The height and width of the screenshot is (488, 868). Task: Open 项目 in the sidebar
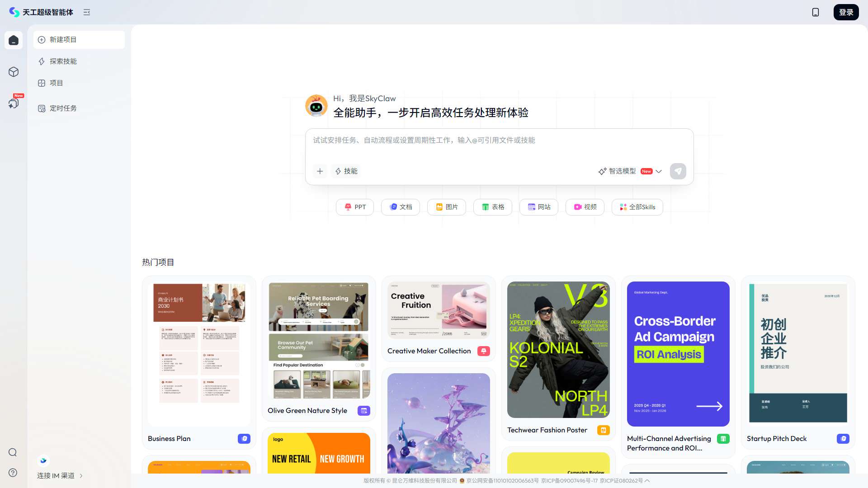pos(79,83)
